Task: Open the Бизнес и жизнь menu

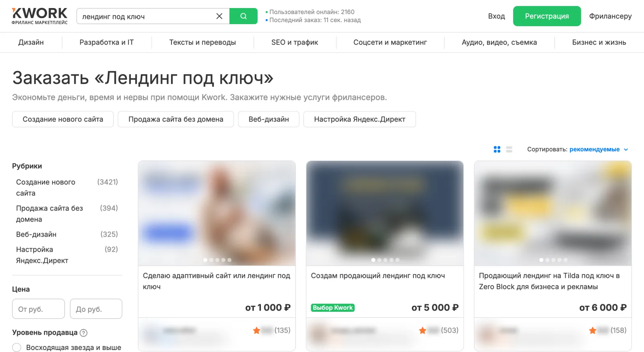Action: 599,42
